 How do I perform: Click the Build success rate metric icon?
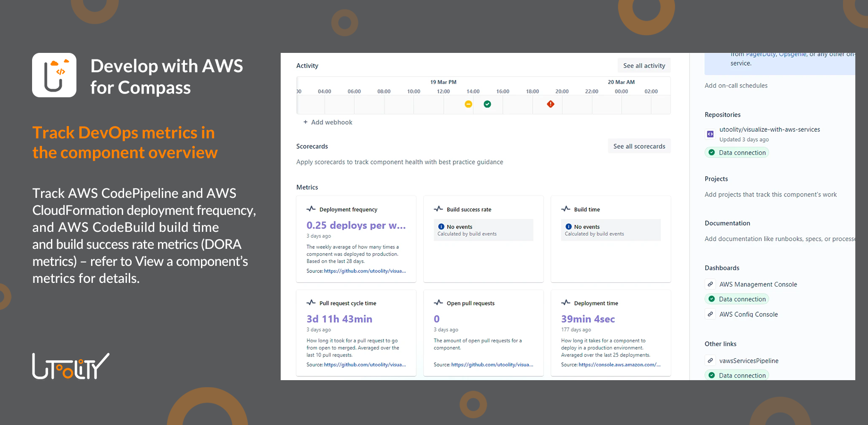point(439,209)
